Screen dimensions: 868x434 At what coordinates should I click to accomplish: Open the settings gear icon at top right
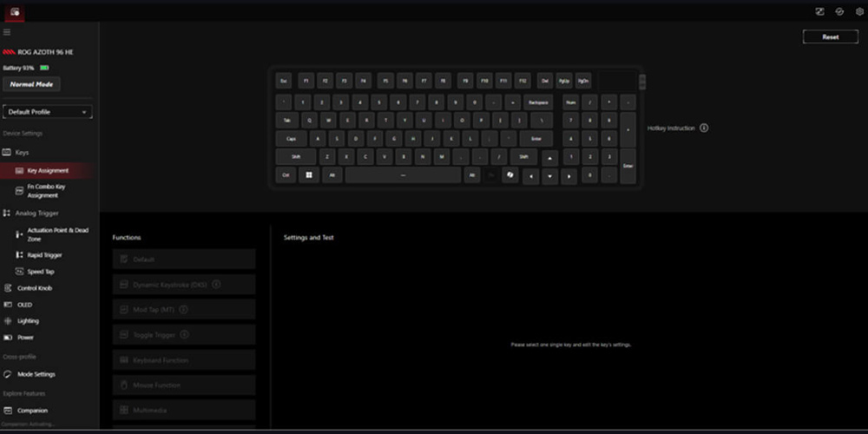pyautogui.click(x=859, y=11)
